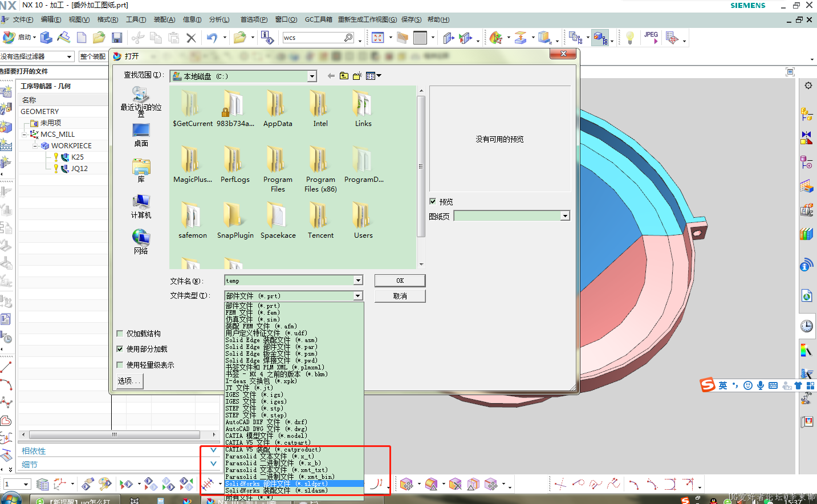The width and height of the screenshot is (817, 504).
Task: Go to Desktop location in Open dialog
Action: point(141,135)
